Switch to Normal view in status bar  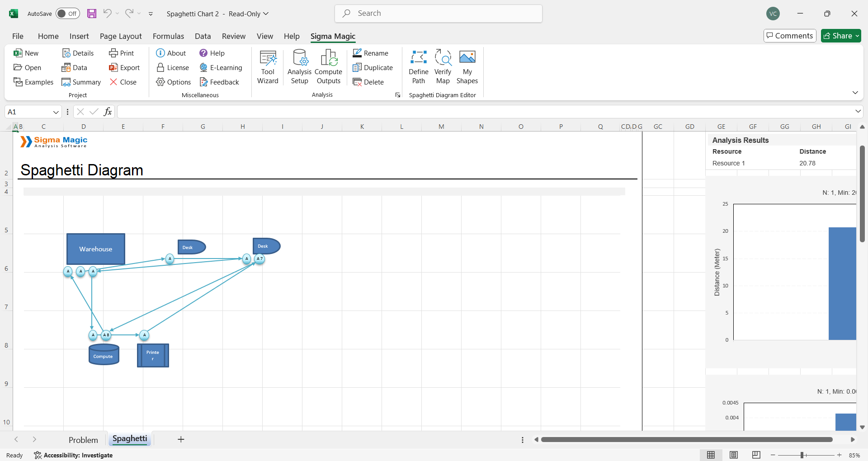tap(711, 455)
